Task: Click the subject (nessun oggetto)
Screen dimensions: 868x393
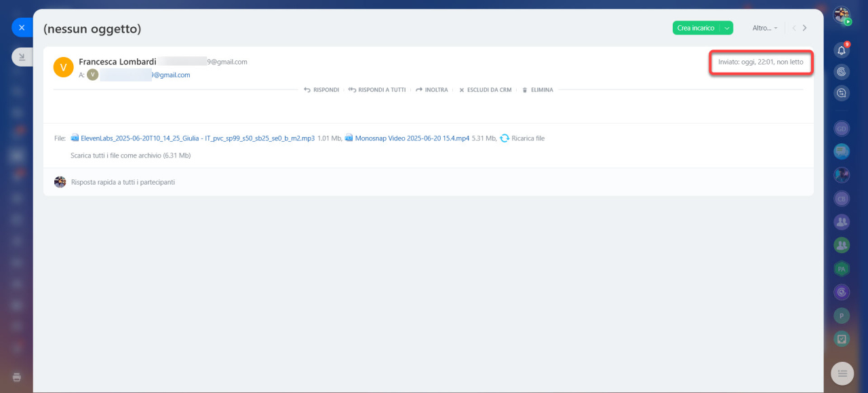Action: coord(92,29)
